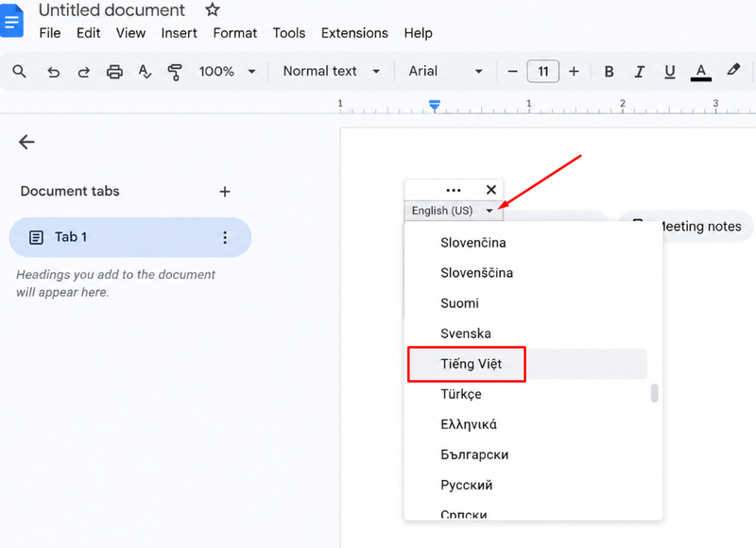Open the Format menu
This screenshot has width=756, height=548.
[234, 33]
